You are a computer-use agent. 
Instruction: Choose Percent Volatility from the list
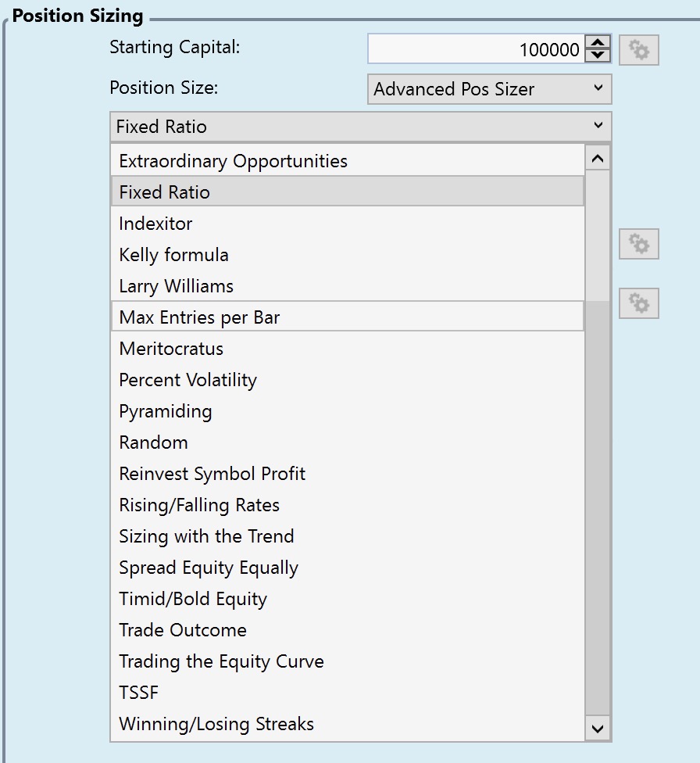(x=187, y=380)
